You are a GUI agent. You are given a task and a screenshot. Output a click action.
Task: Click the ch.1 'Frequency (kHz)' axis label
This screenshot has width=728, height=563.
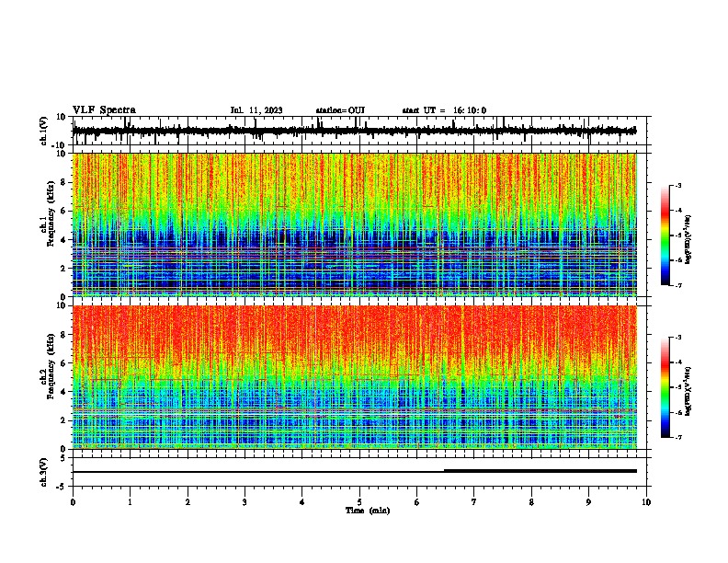point(51,213)
